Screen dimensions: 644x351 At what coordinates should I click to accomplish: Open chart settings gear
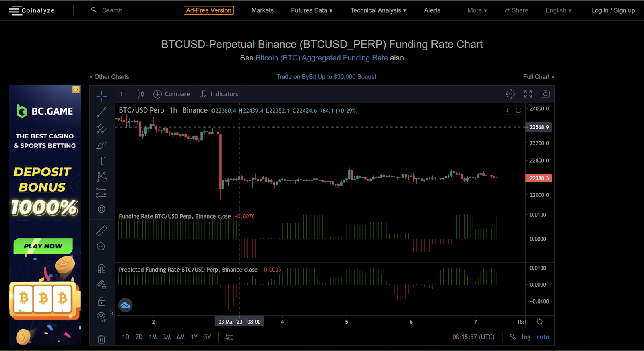pyautogui.click(x=510, y=94)
